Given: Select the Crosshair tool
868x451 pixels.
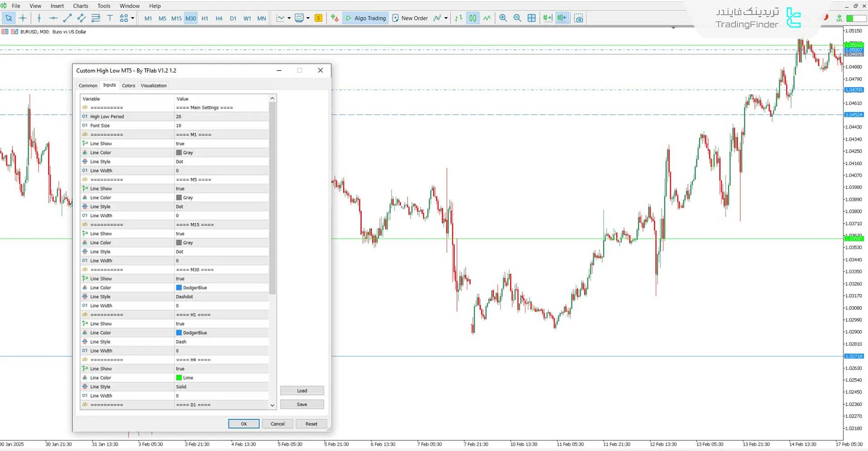Looking at the screenshot, I should click(23, 18).
